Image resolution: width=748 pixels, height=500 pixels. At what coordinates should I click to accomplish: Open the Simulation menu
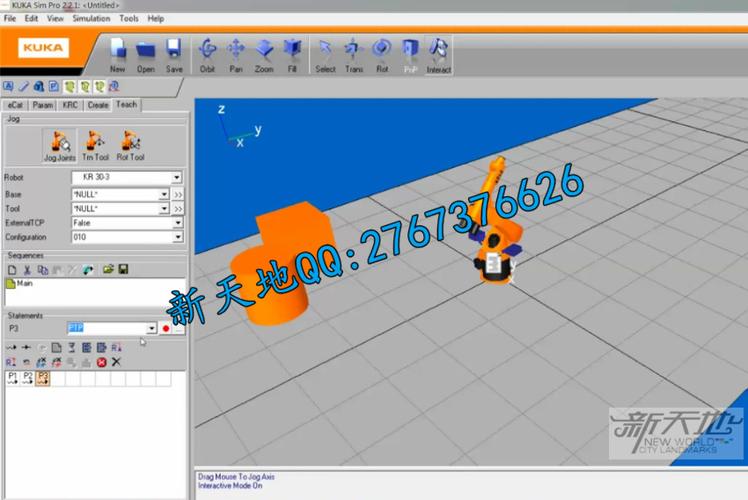[x=91, y=18]
